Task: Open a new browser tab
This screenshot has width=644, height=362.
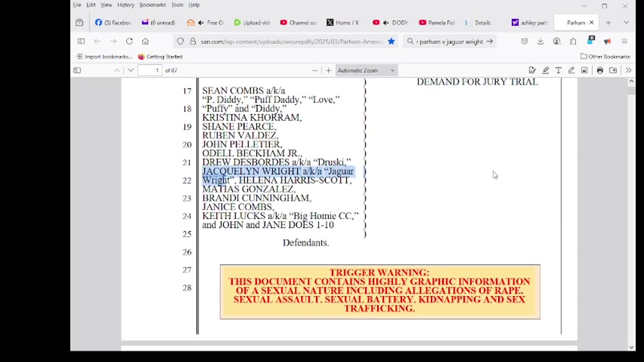Action: [x=608, y=23]
